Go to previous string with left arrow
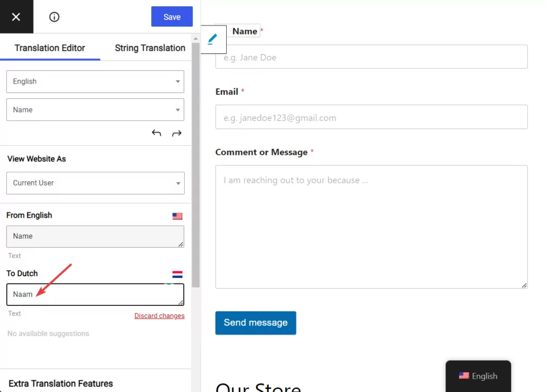The height and width of the screenshot is (392, 545). coord(156,133)
